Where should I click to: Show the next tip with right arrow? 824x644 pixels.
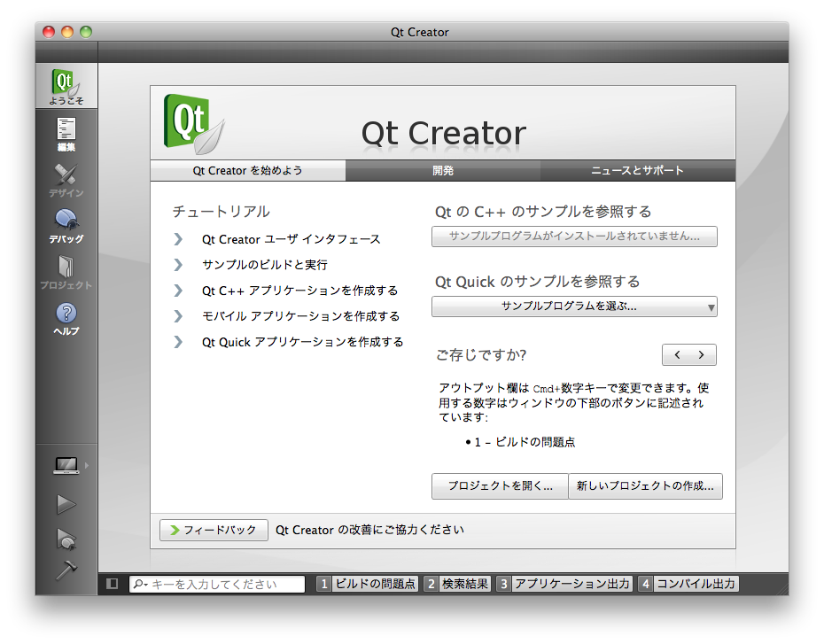pyautogui.click(x=702, y=355)
